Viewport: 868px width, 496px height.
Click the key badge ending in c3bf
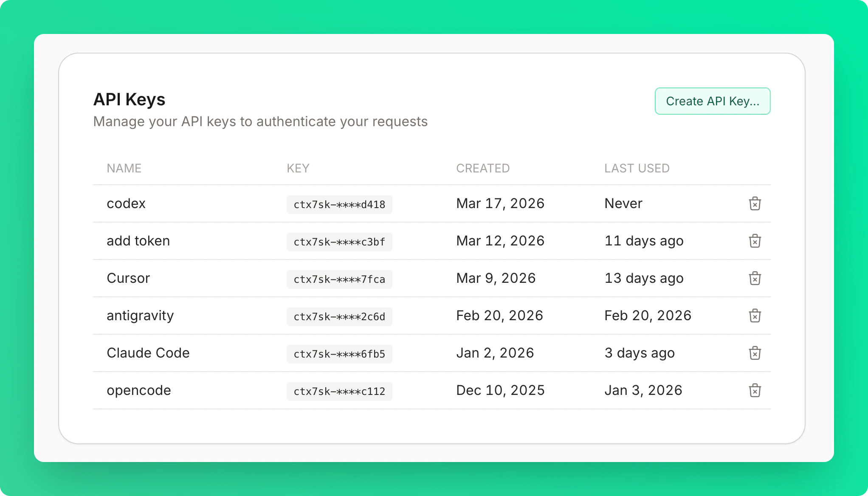click(339, 242)
